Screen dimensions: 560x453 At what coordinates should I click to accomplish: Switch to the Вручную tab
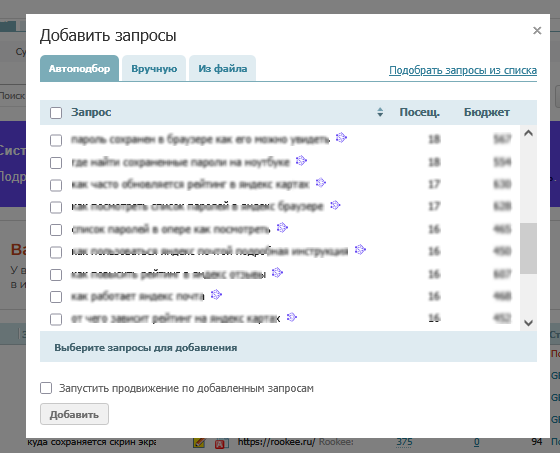[x=154, y=68]
